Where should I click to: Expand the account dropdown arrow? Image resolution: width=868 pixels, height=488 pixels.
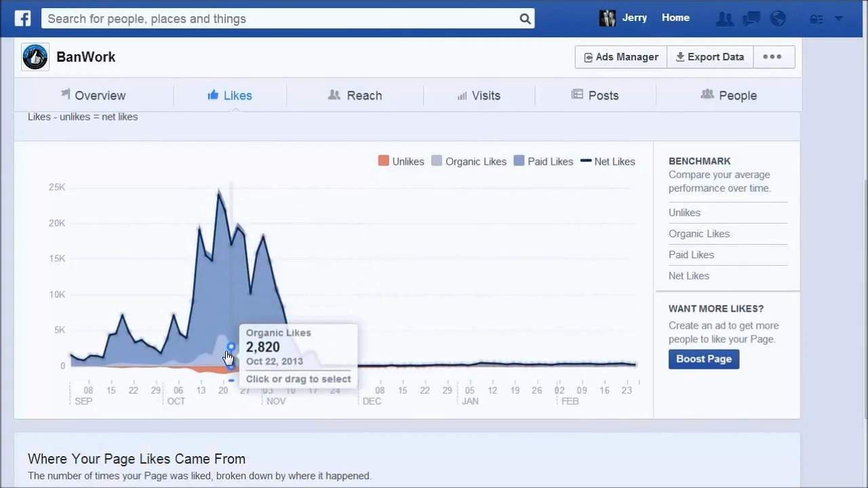click(x=839, y=19)
